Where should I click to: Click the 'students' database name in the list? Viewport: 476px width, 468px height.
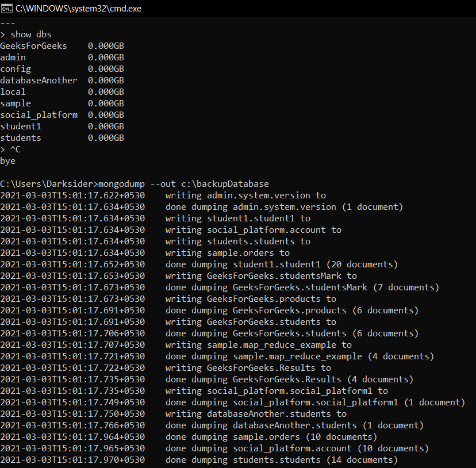point(21,138)
